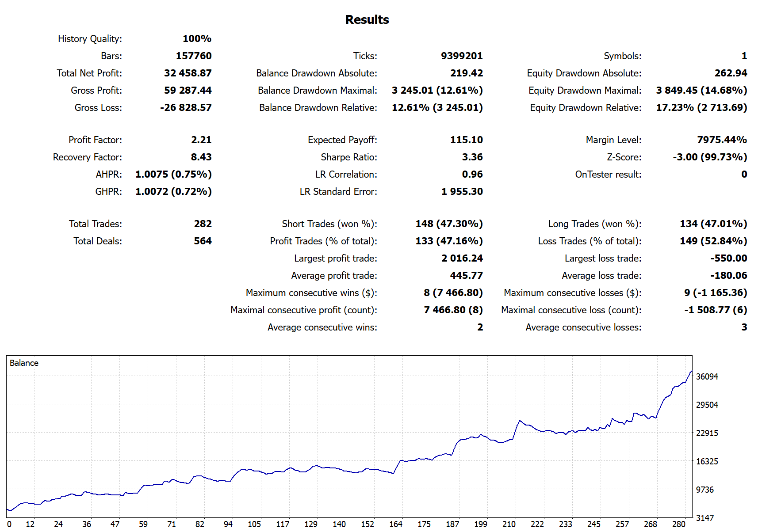Click Maximal consecutive loss value "-1 508.77 (6)"
The image size is (781, 532).
tap(716, 310)
